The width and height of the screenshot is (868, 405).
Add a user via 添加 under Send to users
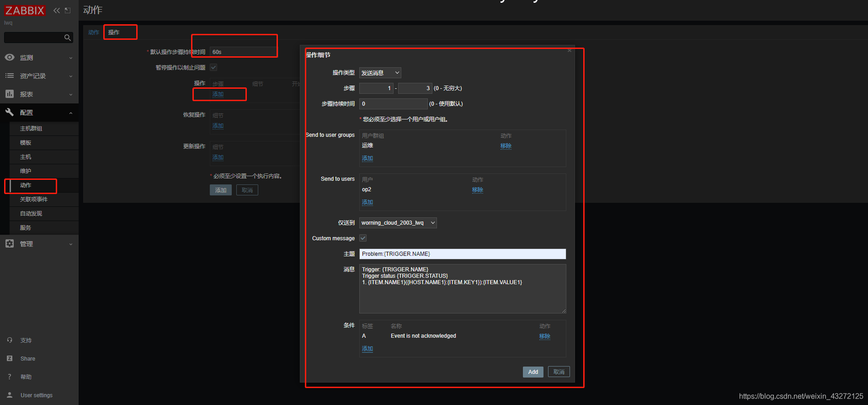367,202
